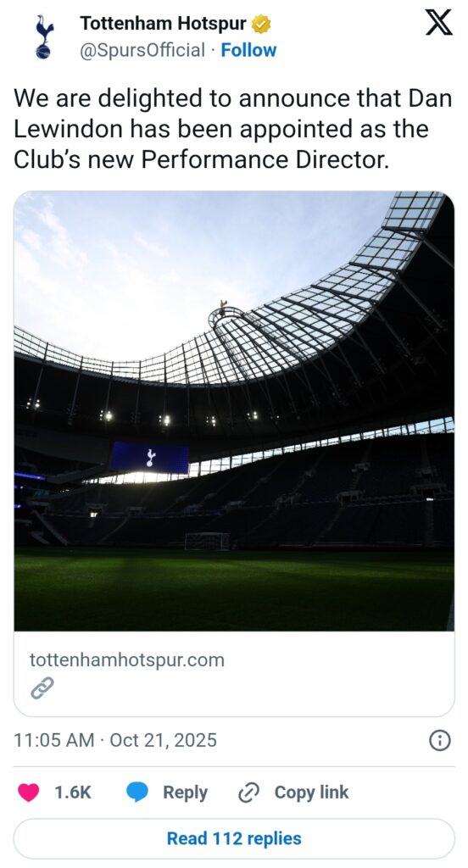Click the Copy link text
The width and height of the screenshot is (468, 868).
pos(312,793)
